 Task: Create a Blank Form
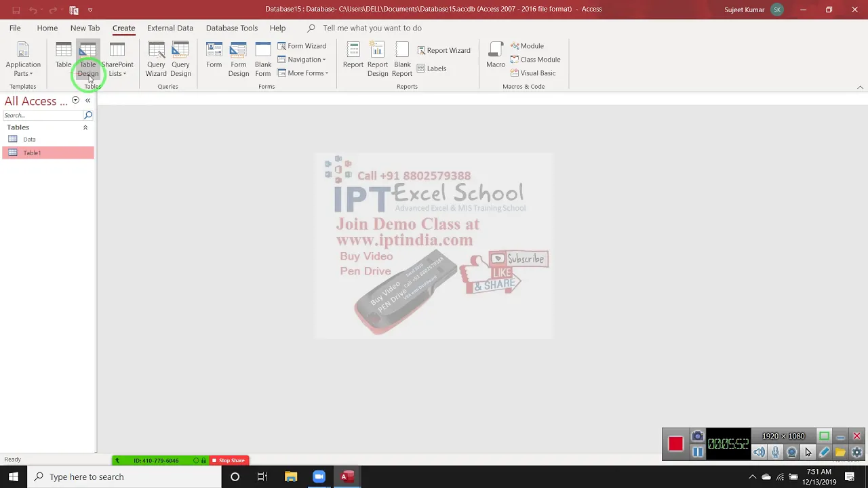tap(263, 60)
